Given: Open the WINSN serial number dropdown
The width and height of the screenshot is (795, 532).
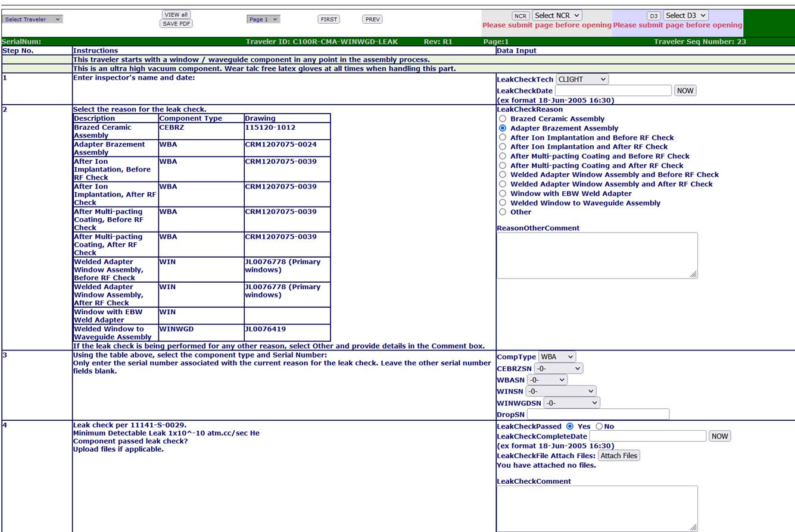Looking at the screenshot, I should coord(560,391).
